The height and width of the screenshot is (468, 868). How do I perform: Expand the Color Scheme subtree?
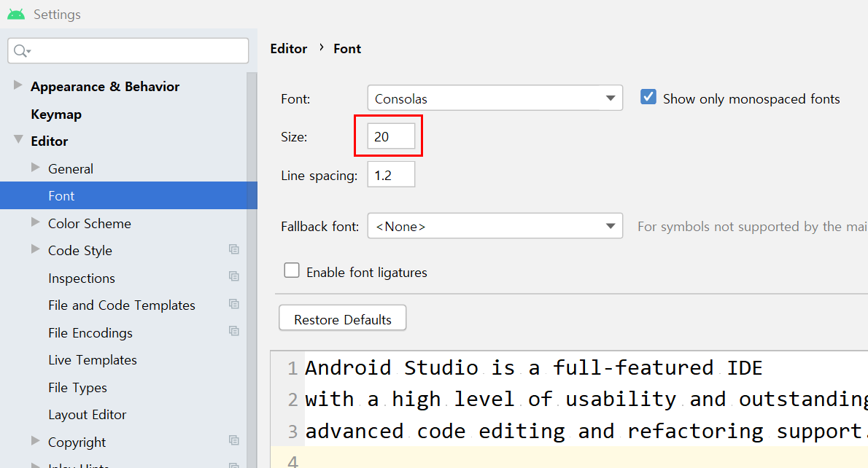pyautogui.click(x=36, y=222)
